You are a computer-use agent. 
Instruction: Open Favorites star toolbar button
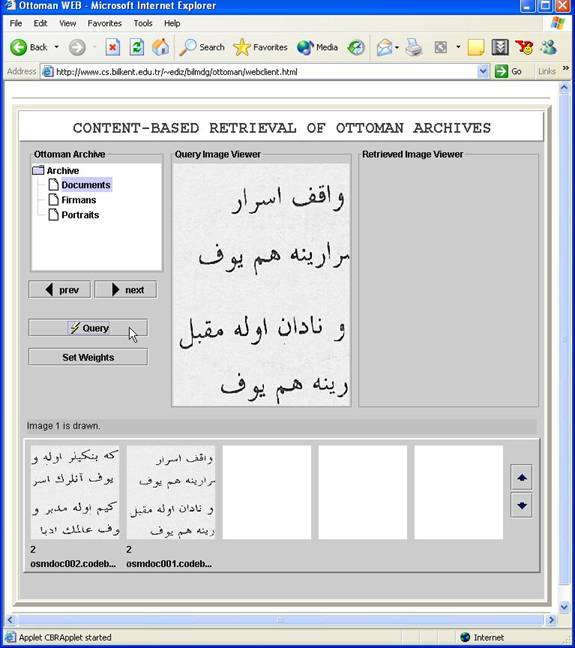tap(260, 47)
